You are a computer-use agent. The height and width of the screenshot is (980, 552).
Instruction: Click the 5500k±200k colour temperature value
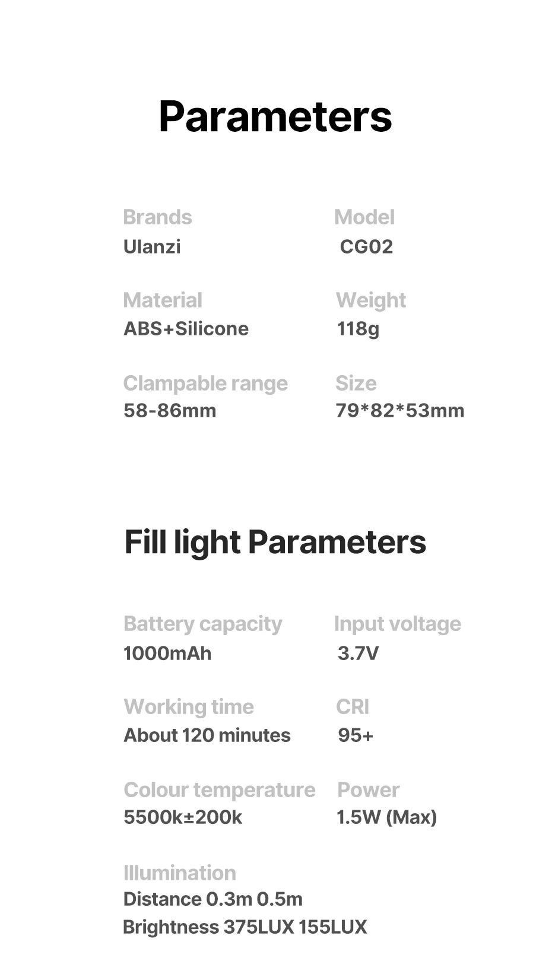183,817
